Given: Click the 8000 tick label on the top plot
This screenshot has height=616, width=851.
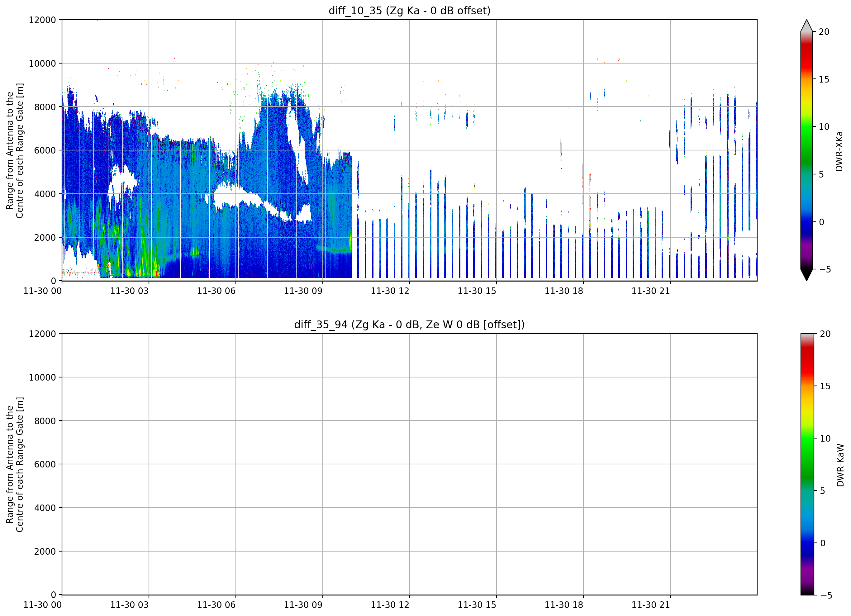Looking at the screenshot, I should click(45, 107).
